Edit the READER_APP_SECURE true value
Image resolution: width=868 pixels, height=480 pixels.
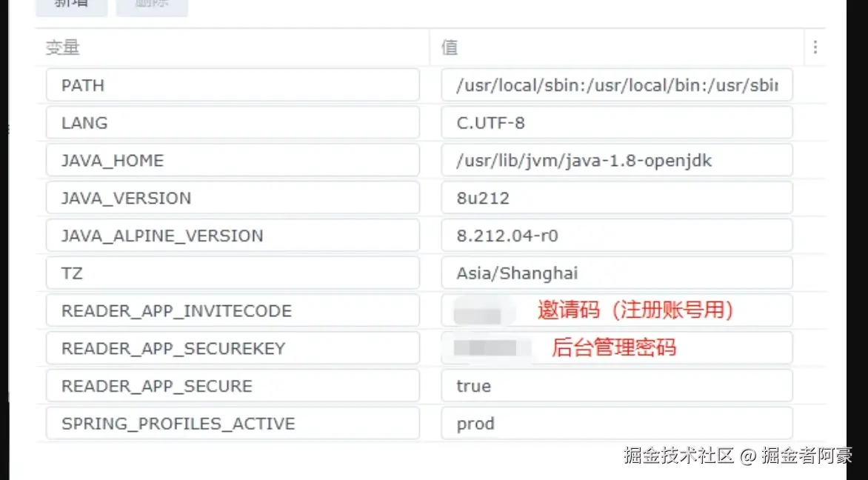coord(616,386)
